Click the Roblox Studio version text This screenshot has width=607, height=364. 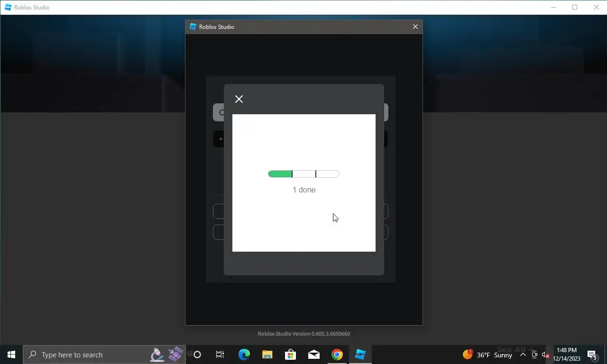[304, 334]
